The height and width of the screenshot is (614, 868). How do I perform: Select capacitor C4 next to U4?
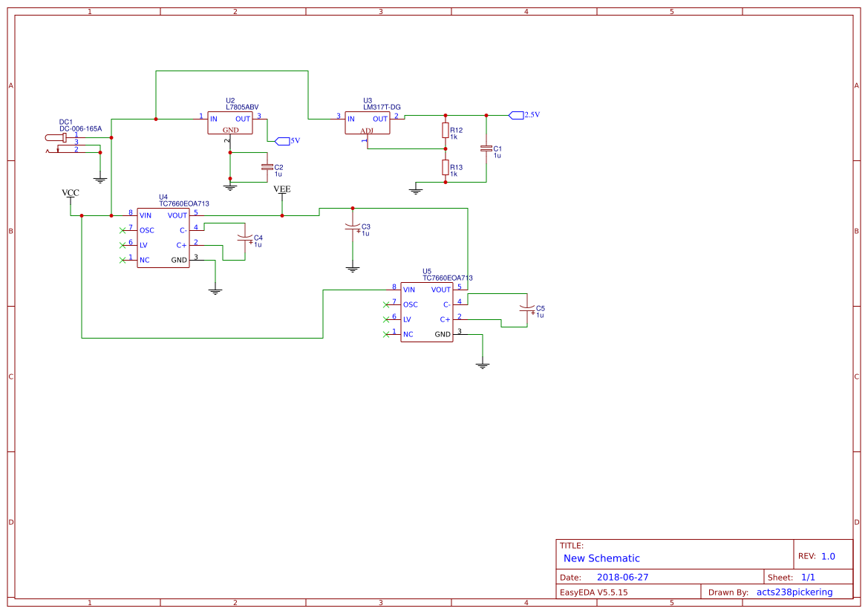tap(244, 238)
